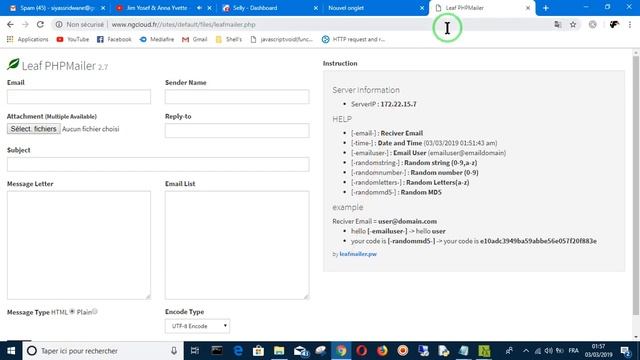Open the Mediafire bookmark

[x=157, y=39]
